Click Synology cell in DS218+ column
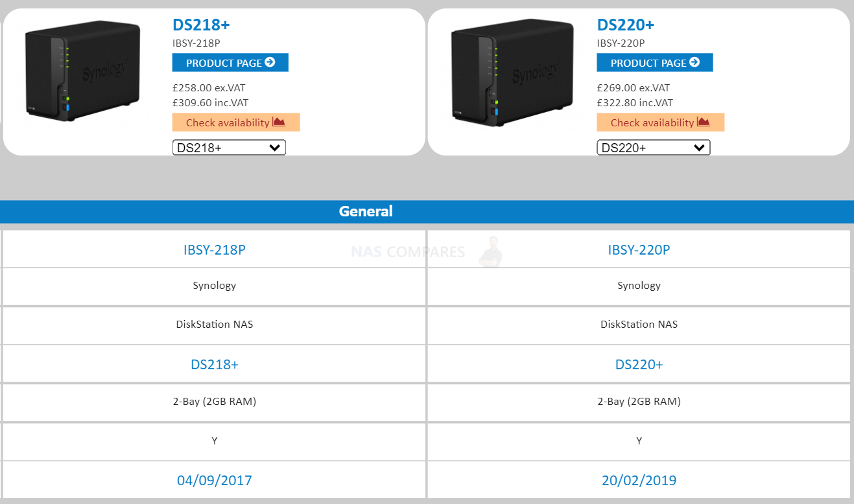The image size is (854, 504). point(215,286)
